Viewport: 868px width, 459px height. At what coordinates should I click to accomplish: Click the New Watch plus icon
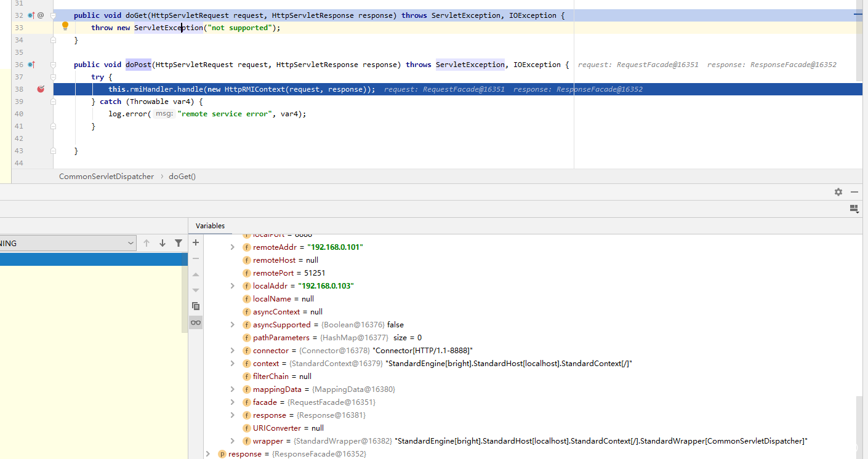(x=196, y=242)
